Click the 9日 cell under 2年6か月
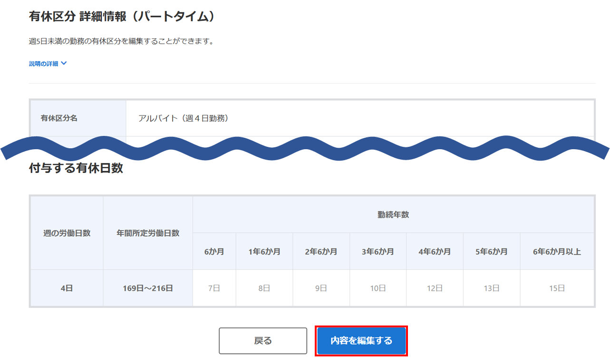 click(x=321, y=288)
